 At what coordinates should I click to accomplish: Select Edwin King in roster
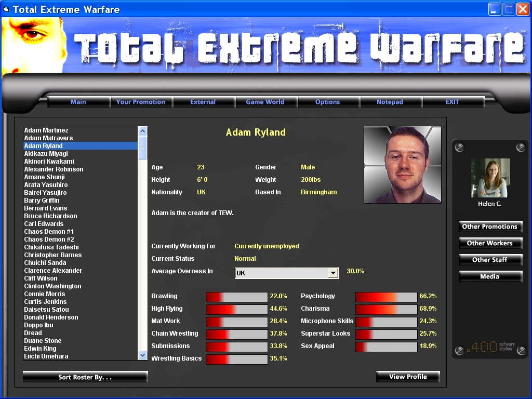click(81, 349)
